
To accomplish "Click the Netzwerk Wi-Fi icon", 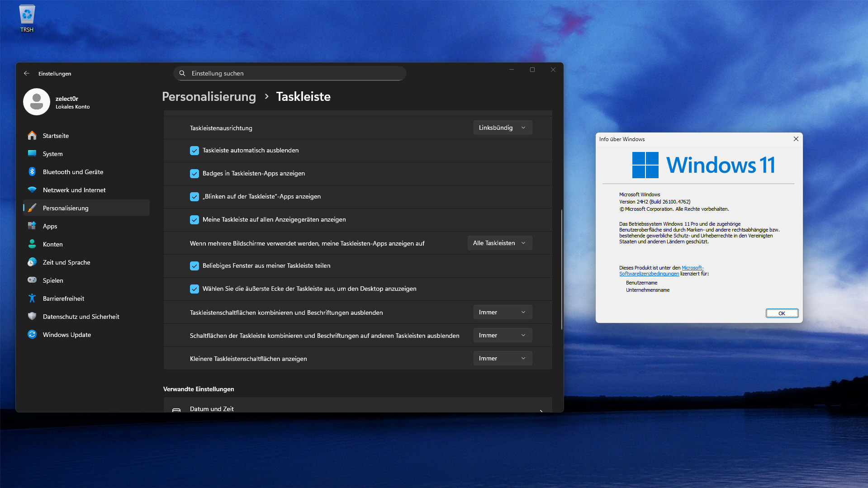I will click(32, 190).
